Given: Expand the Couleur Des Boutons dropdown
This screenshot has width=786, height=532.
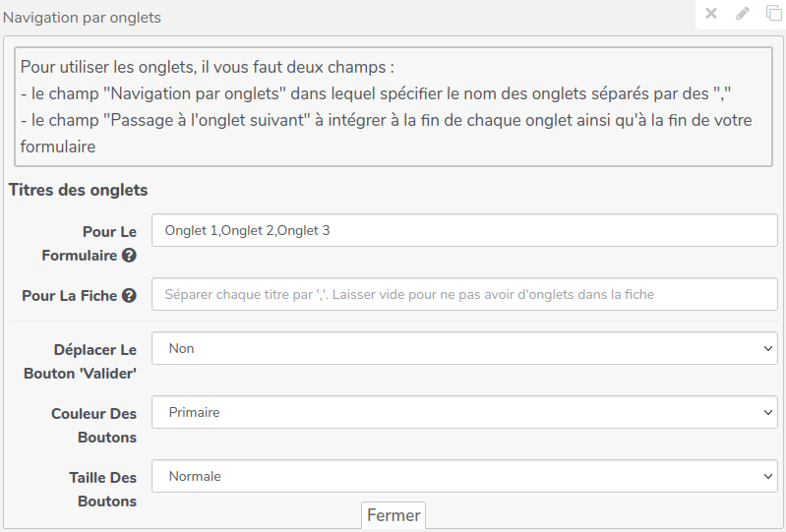Looking at the screenshot, I should coord(464,412).
